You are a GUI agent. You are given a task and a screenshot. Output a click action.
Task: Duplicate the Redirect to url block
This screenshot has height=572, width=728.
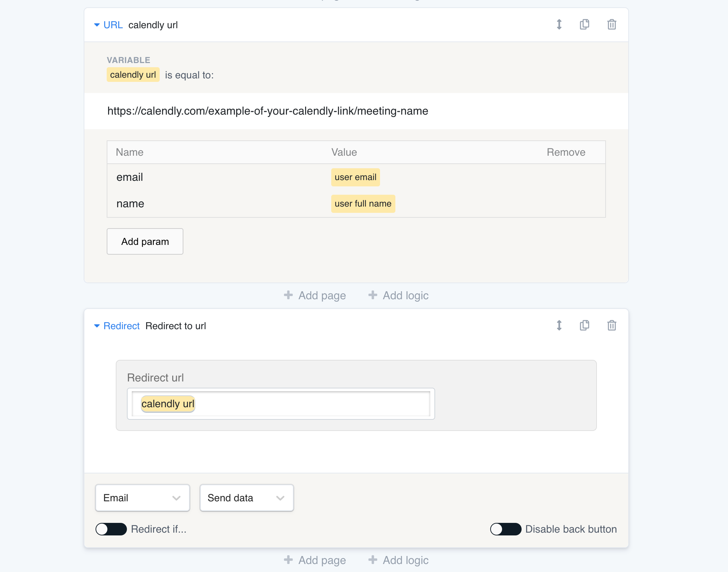coord(584,326)
